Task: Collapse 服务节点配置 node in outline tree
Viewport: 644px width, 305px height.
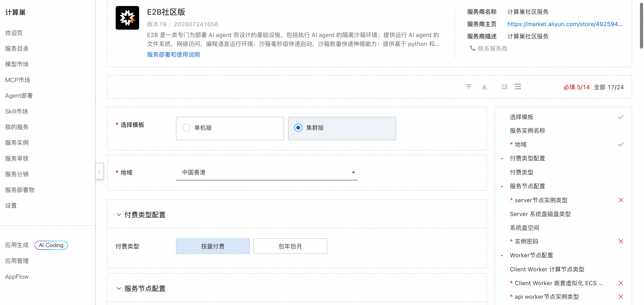Action: (502, 186)
